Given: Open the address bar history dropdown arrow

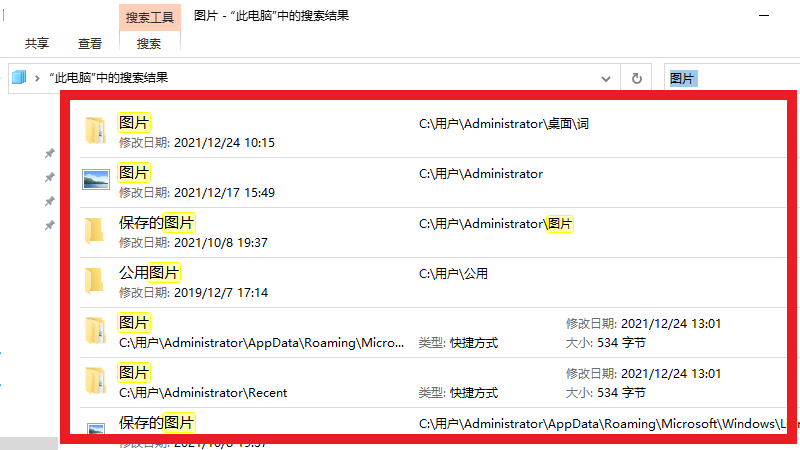Looking at the screenshot, I should click(606, 78).
